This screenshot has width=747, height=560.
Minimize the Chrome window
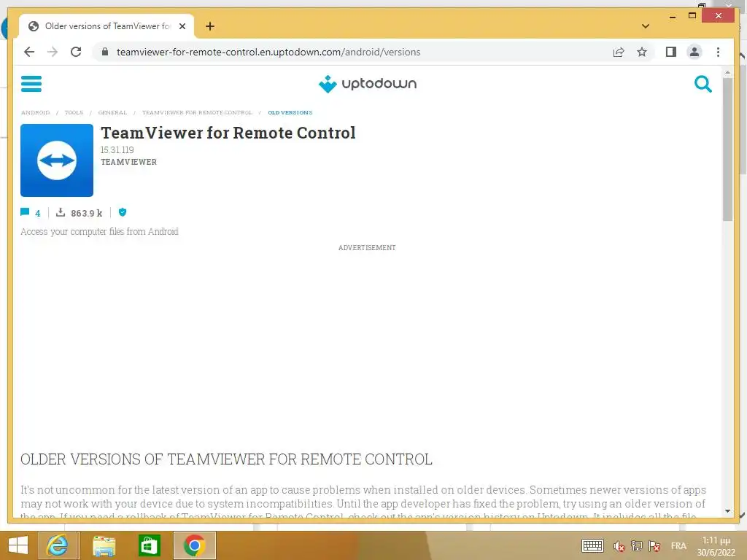672,16
